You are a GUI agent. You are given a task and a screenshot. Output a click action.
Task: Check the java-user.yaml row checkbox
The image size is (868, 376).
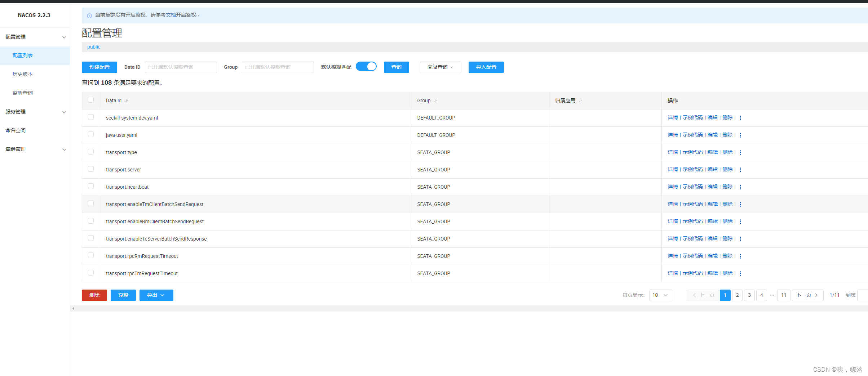point(91,134)
